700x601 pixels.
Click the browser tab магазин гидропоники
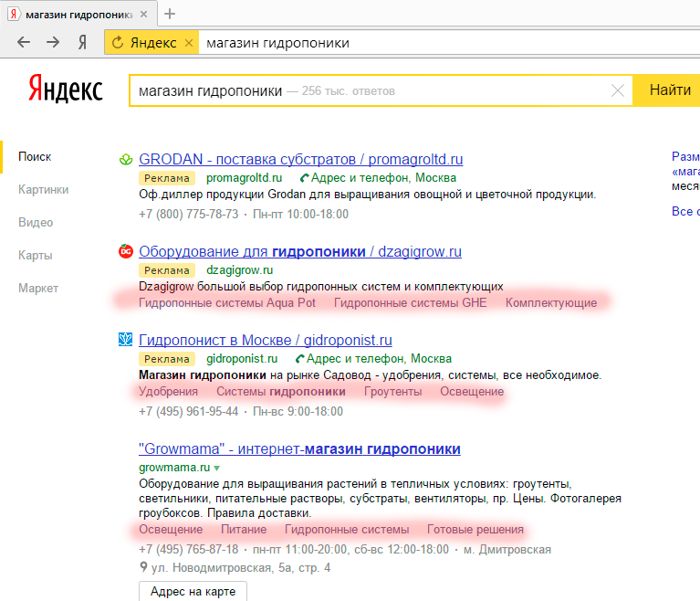79,15
